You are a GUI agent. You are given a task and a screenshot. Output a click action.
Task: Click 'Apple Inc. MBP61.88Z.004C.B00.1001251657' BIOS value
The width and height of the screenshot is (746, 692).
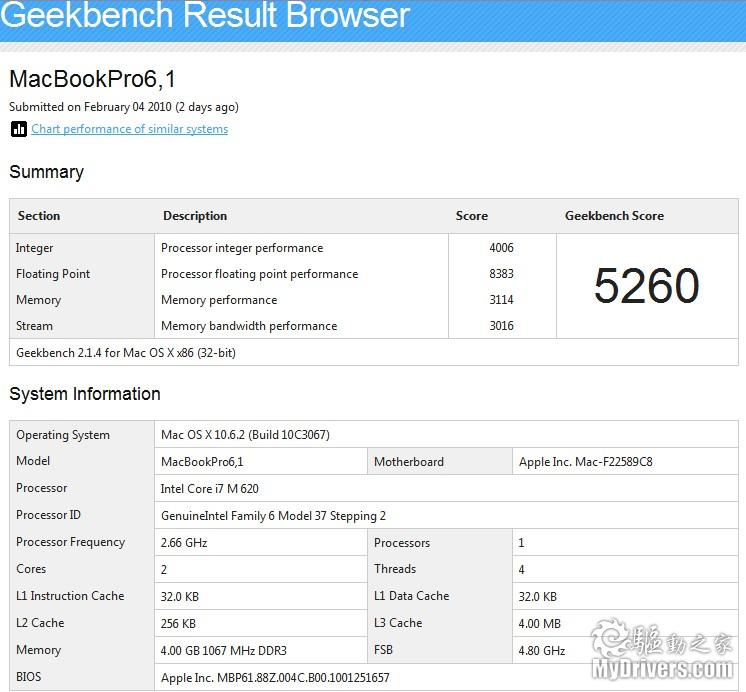click(275, 678)
